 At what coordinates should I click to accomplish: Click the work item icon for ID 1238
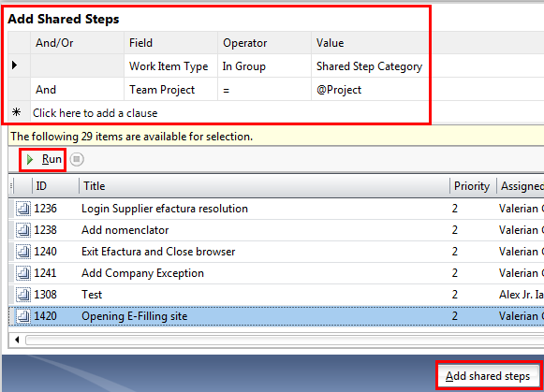click(23, 230)
